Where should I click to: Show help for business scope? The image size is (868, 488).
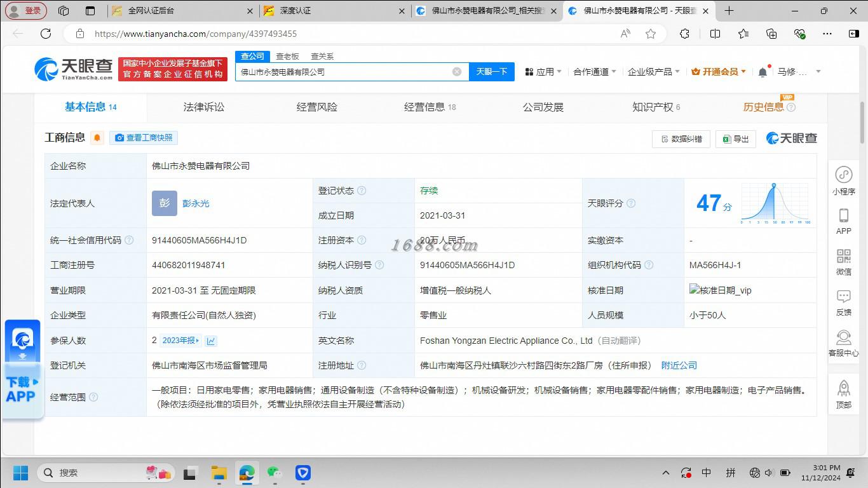(x=93, y=397)
